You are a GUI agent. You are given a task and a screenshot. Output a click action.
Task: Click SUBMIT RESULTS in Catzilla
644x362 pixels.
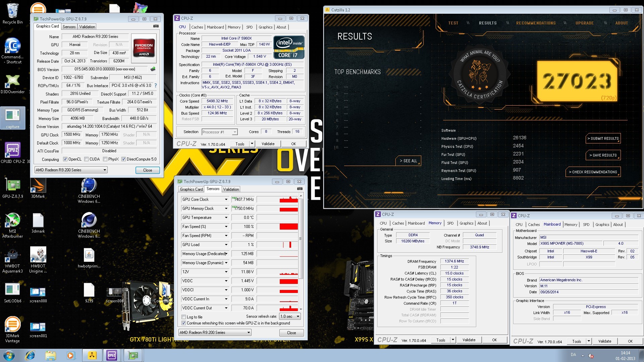[x=603, y=138]
